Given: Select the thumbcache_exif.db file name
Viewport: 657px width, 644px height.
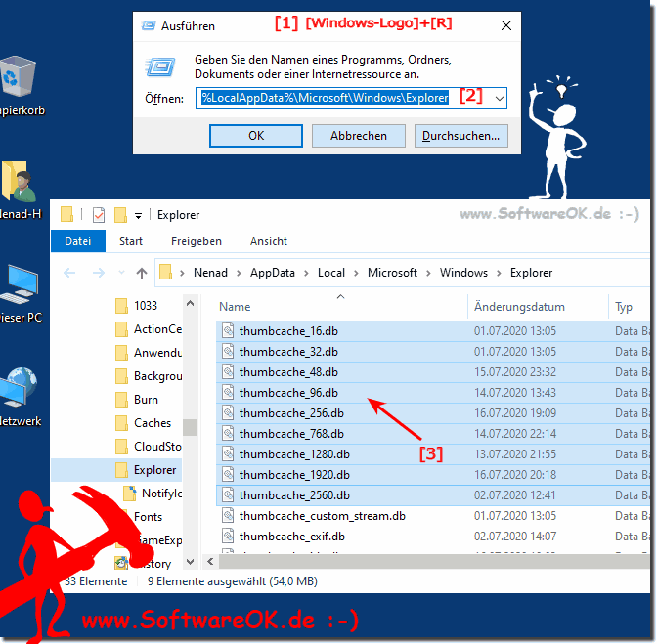Looking at the screenshot, I should 292,537.
